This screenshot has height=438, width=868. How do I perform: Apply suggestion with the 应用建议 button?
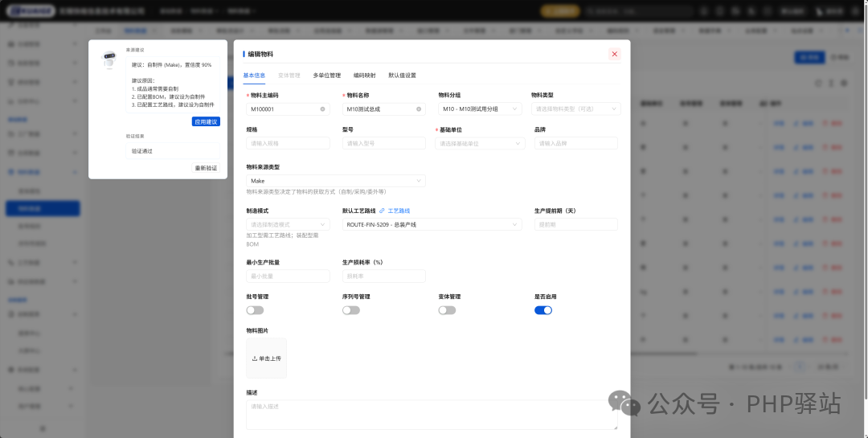(x=206, y=121)
